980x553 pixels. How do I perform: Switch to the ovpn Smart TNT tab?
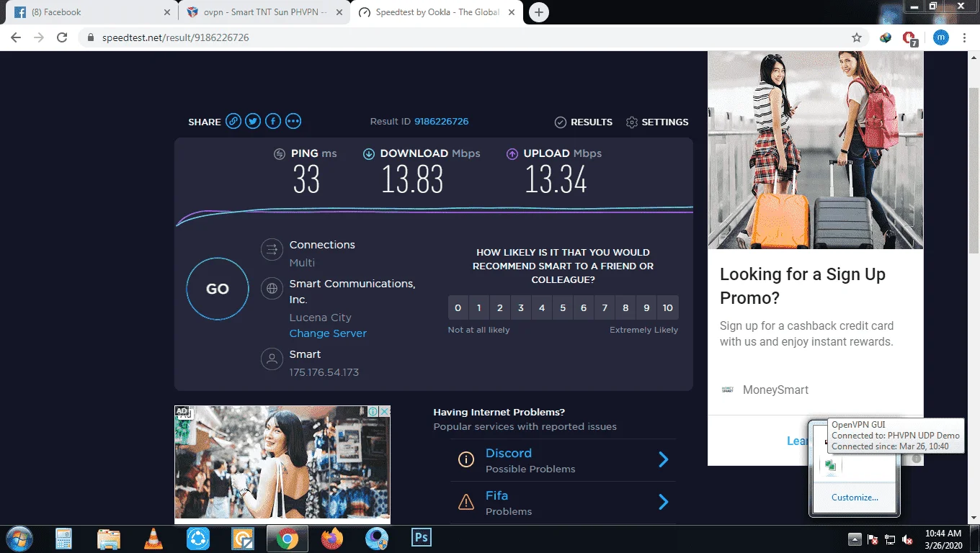coord(264,12)
